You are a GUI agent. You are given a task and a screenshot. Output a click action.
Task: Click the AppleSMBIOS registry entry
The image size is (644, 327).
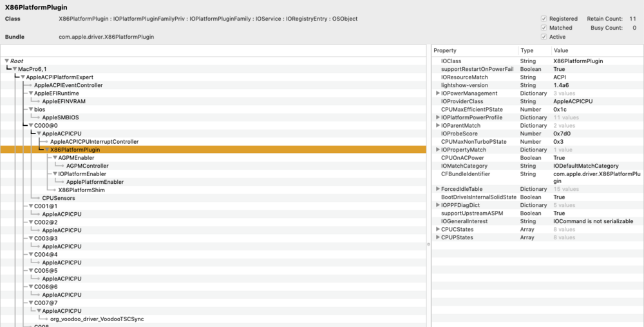click(60, 117)
